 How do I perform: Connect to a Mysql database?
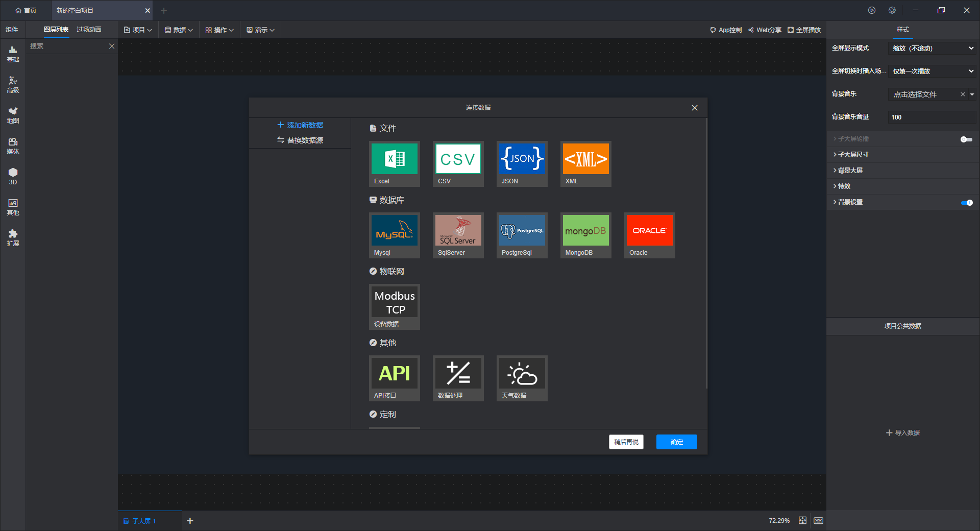pos(394,235)
